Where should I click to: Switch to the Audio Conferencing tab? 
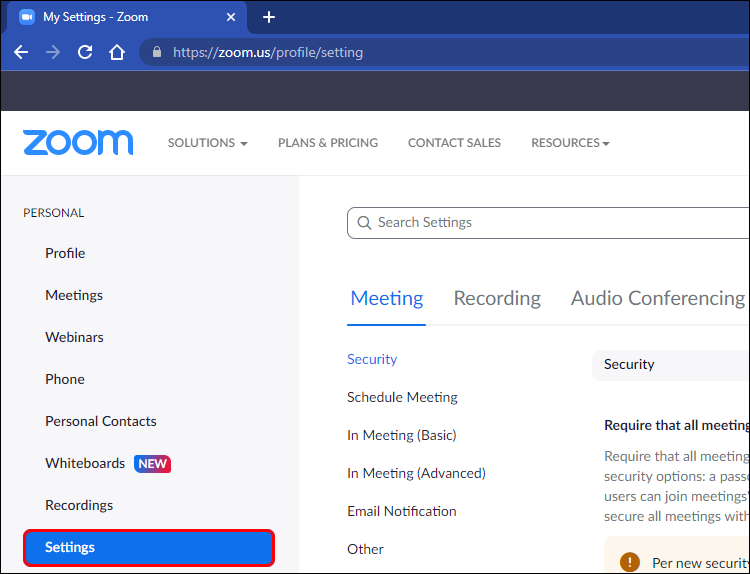pyautogui.click(x=657, y=298)
